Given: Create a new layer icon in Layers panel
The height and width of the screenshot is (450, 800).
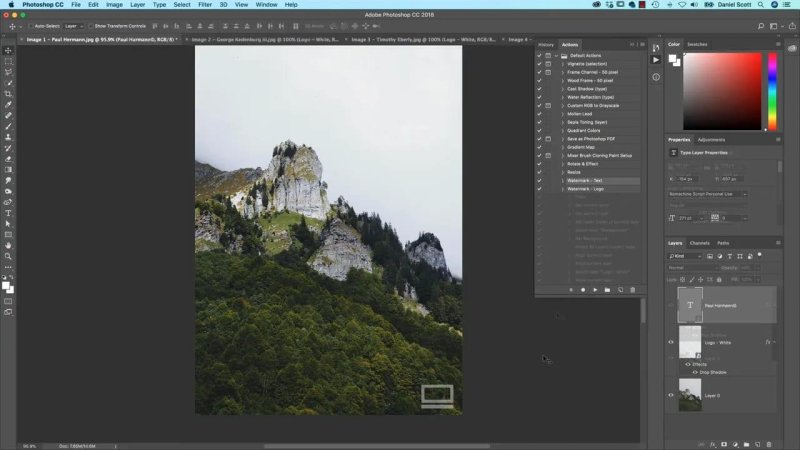Looking at the screenshot, I should point(758,444).
